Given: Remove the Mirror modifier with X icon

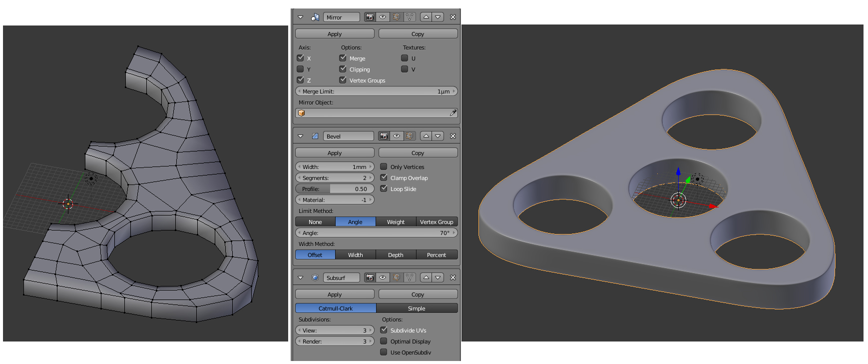Looking at the screenshot, I should click(453, 17).
